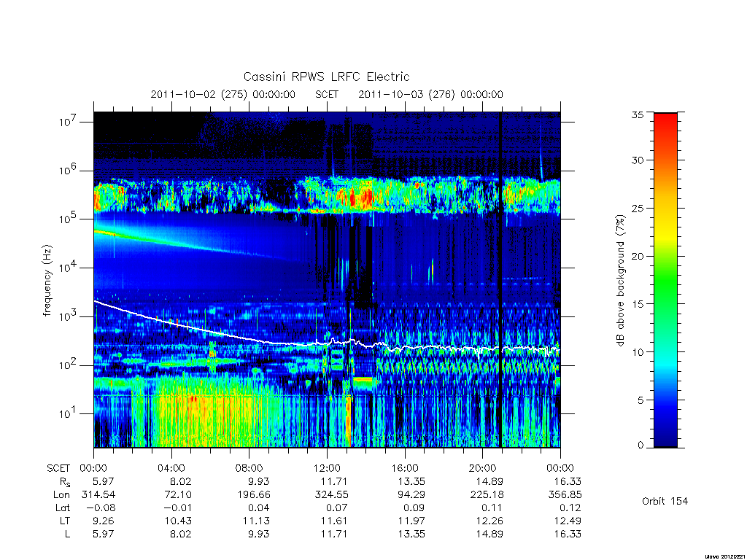This screenshot has height=560, width=747.
Task: Click the 'frequency (Hz)' axis label
Action: (47, 281)
